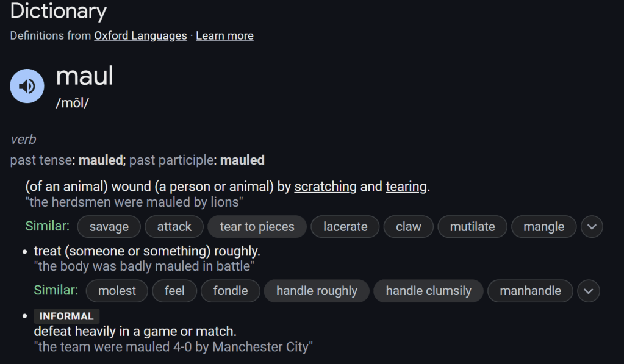
Task: Choose the handle roughly chip
Action: (317, 291)
